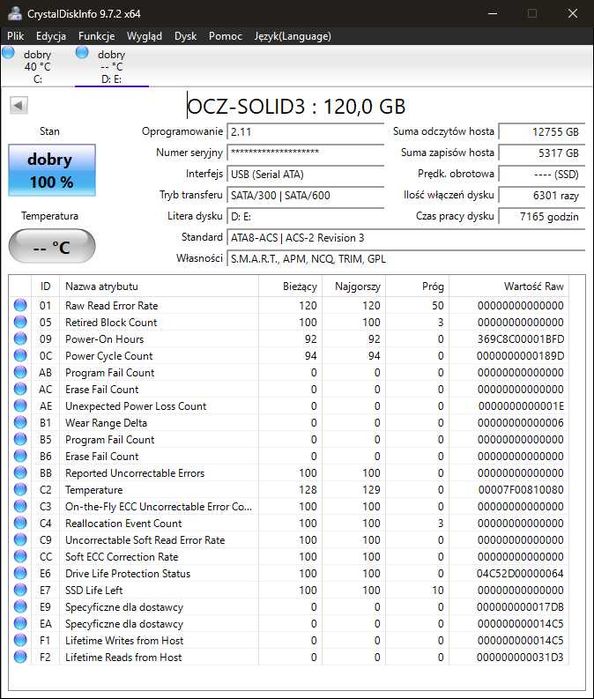The width and height of the screenshot is (594, 699).
Task: Click the temperature display button
Action: (x=52, y=246)
